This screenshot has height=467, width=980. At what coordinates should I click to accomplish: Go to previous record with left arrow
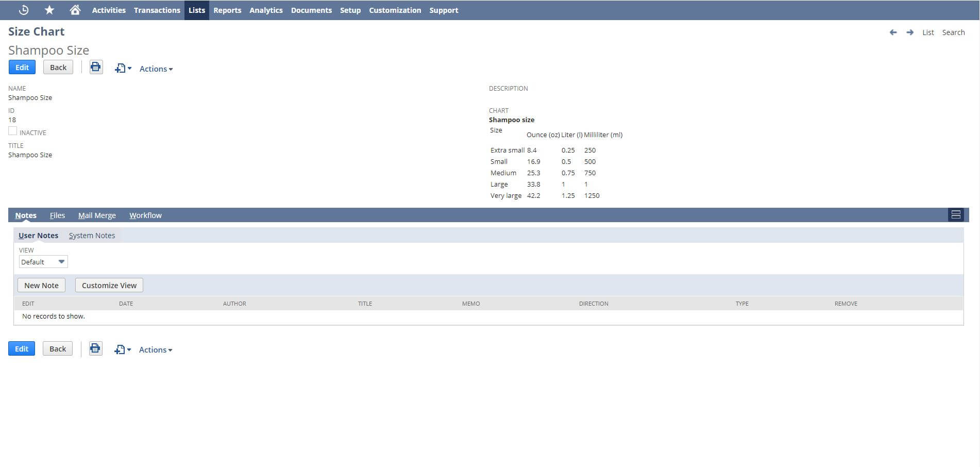coord(893,32)
